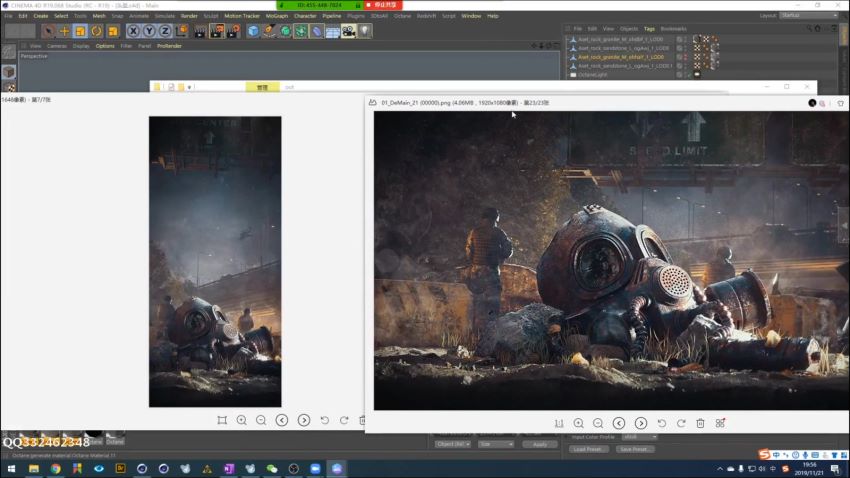The image size is (850, 478).
Task: Select OctaneLight object in Object Manager
Action: pyautogui.click(x=593, y=75)
